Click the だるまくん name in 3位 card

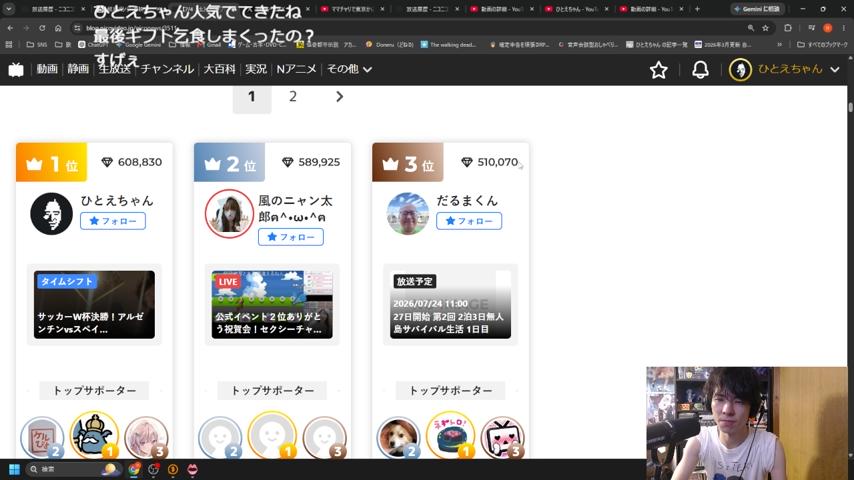pyautogui.click(x=467, y=200)
